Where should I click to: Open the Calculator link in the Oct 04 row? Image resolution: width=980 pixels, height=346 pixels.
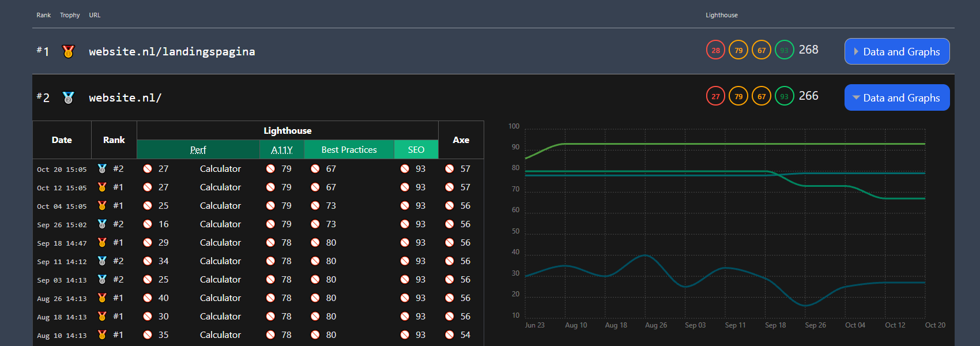pyautogui.click(x=220, y=205)
